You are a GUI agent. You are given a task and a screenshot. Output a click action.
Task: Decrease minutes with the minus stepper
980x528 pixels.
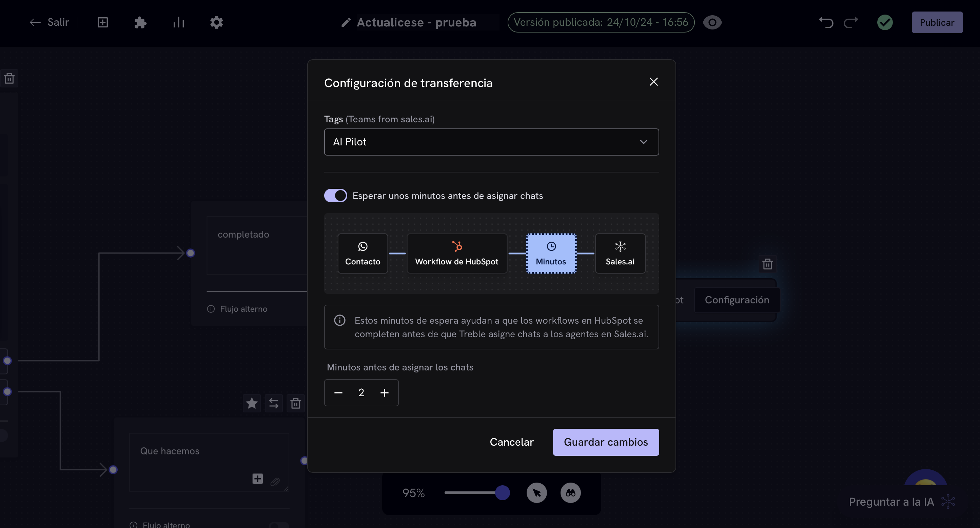338,392
